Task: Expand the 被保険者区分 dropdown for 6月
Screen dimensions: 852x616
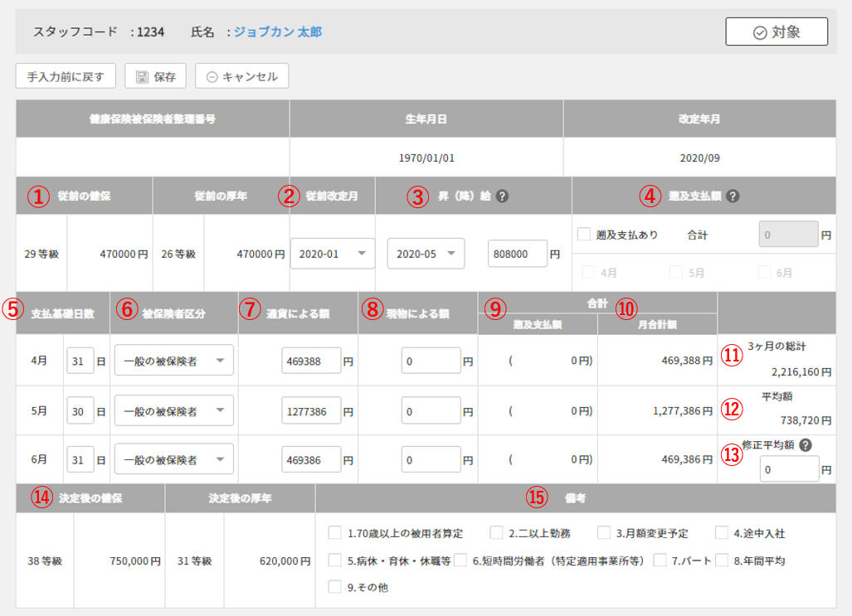Action: tap(174, 459)
